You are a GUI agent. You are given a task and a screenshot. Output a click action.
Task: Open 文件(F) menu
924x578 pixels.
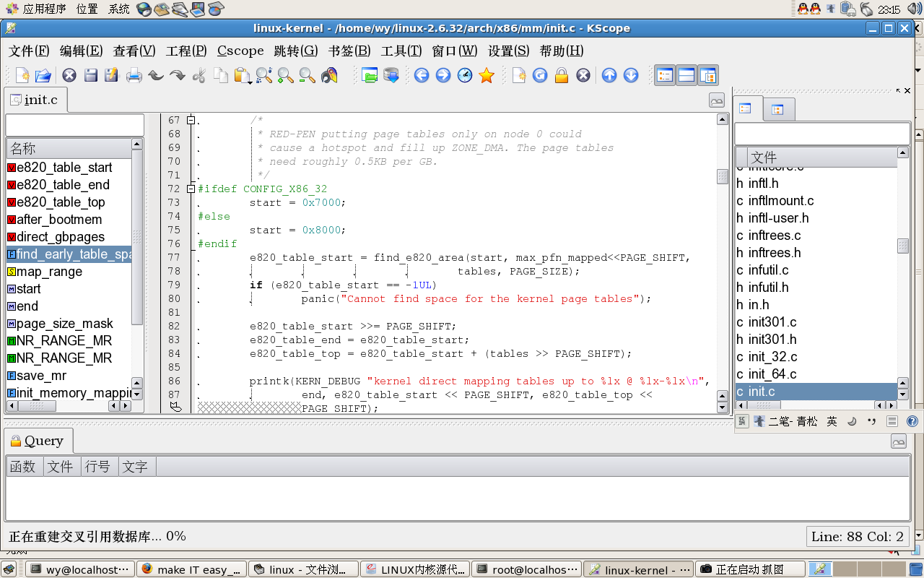tap(29, 51)
